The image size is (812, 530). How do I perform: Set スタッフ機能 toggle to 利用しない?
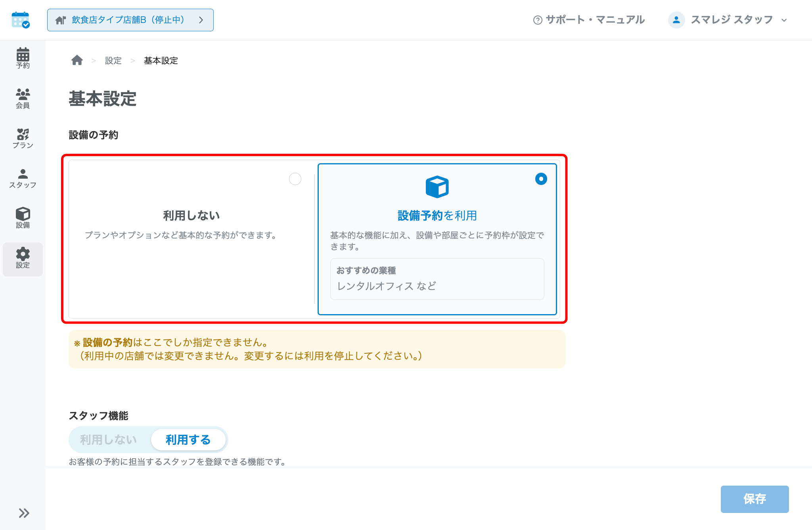coord(109,440)
